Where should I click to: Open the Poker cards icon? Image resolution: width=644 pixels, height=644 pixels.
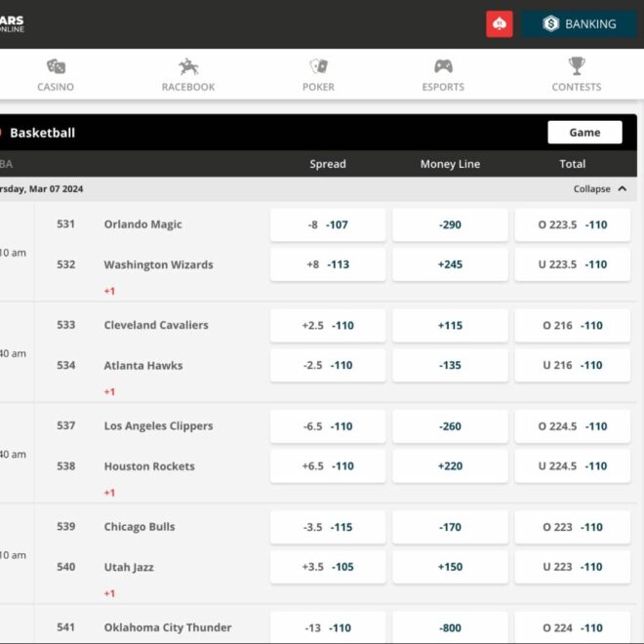(x=319, y=66)
